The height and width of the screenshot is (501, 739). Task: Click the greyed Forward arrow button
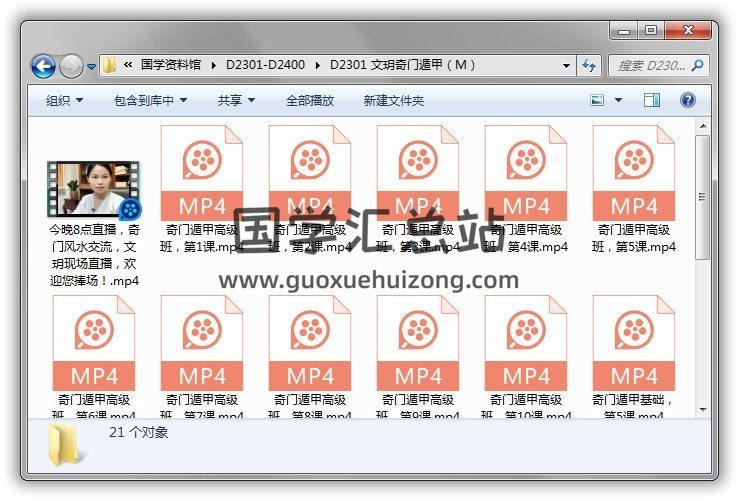point(71,66)
